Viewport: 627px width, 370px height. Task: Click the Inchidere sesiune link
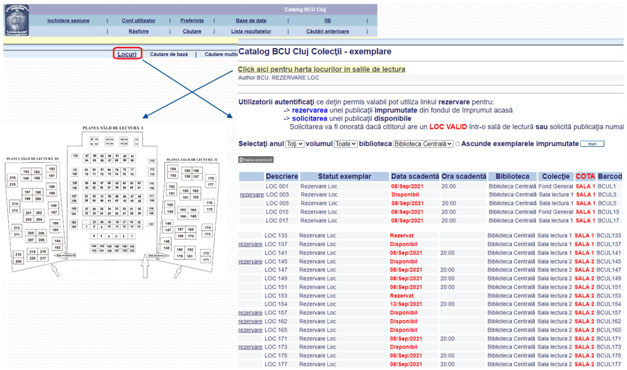click(x=68, y=20)
